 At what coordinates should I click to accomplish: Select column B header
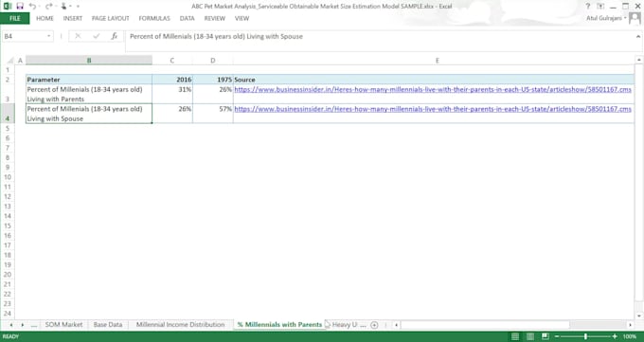click(89, 61)
